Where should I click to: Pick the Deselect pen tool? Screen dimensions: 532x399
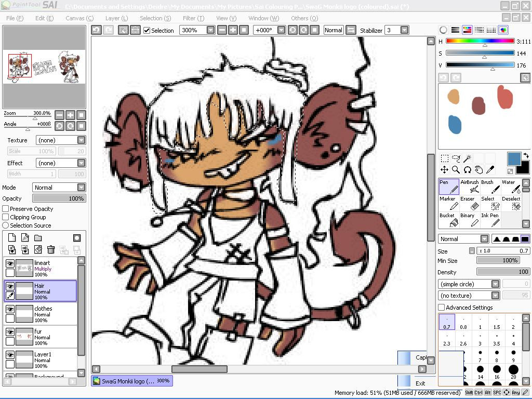(x=511, y=203)
